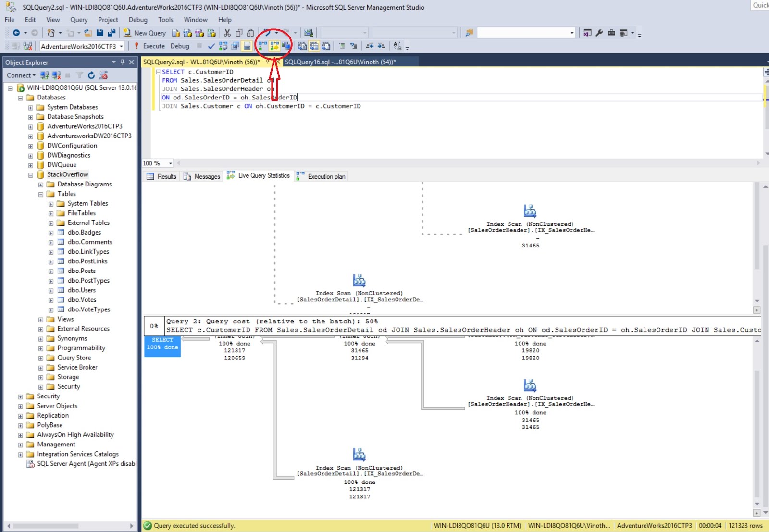Open the Query Options icon
The width and height of the screenshot is (769, 532).
[235, 46]
